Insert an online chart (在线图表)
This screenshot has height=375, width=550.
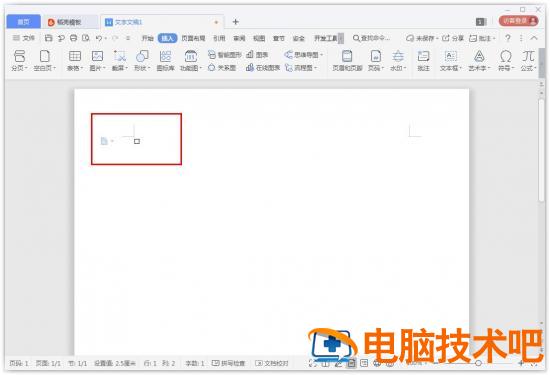[263, 68]
